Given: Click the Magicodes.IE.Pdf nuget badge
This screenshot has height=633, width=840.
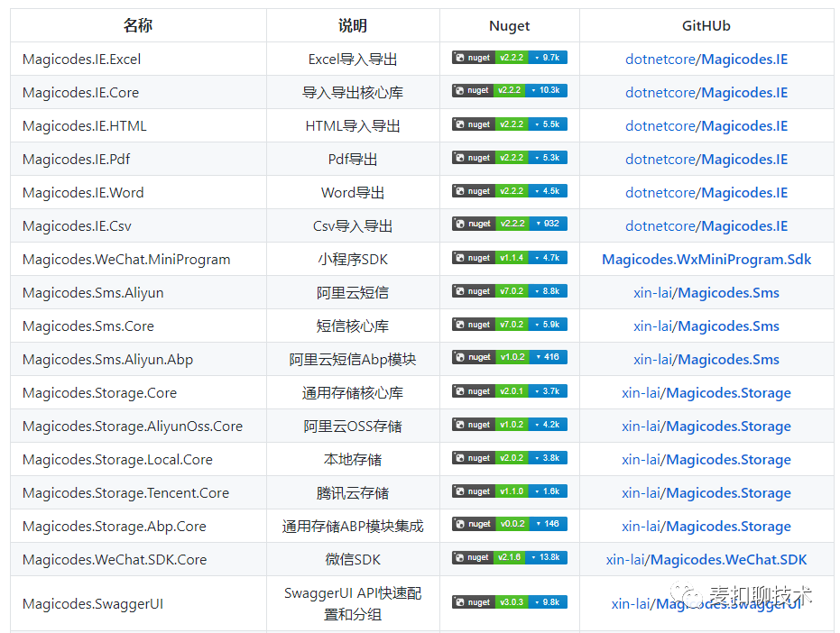Looking at the screenshot, I should [510, 158].
